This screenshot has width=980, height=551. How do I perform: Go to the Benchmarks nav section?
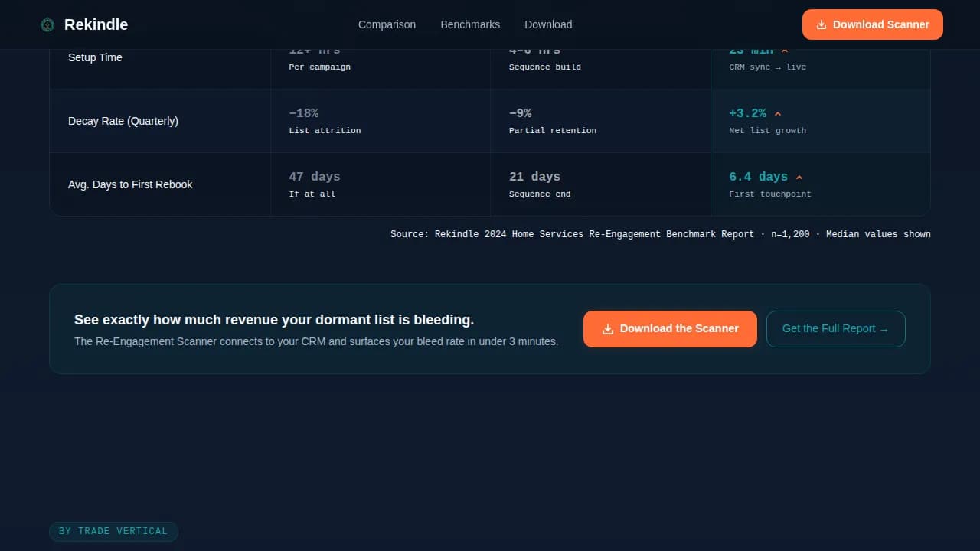(470, 24)
